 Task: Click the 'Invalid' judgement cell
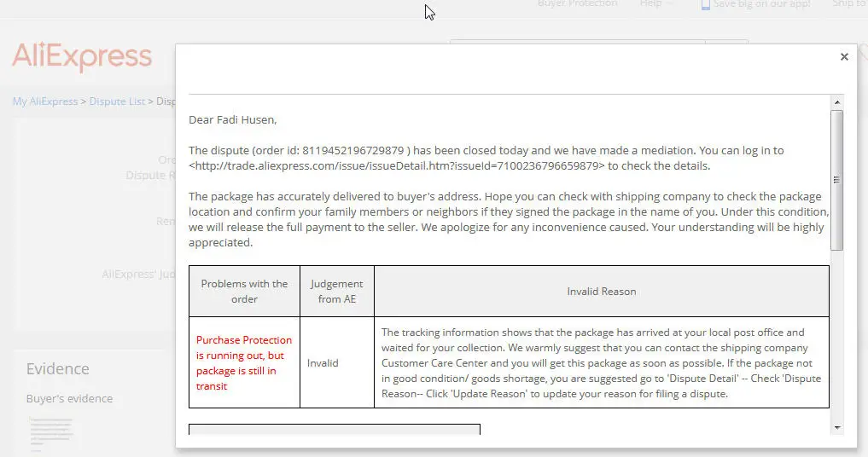click(336, 362)
